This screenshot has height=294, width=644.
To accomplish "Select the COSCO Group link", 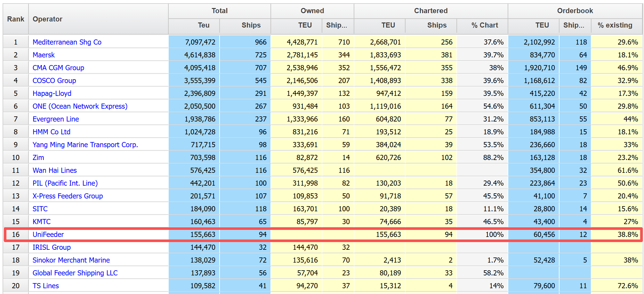I will pyautogui.click(x=54, y=80).
